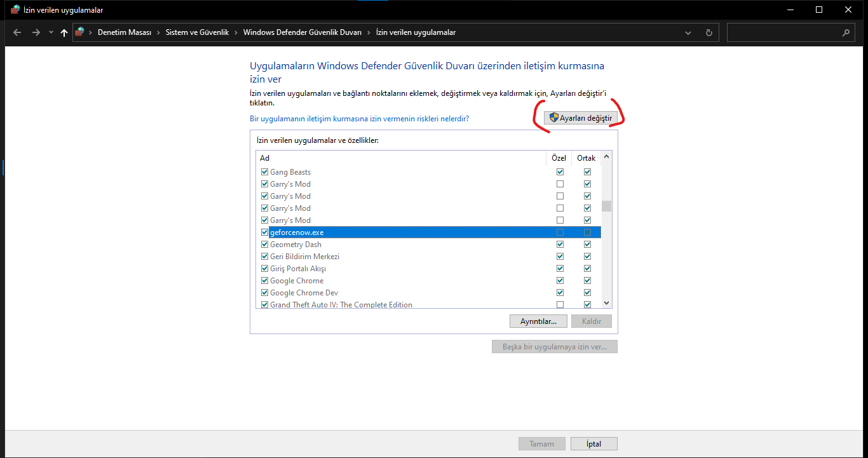Open Windows Defender Güvenlik Duvarı breadcrumb
Viewport: 868px width, 458px height.
(302, 32)
